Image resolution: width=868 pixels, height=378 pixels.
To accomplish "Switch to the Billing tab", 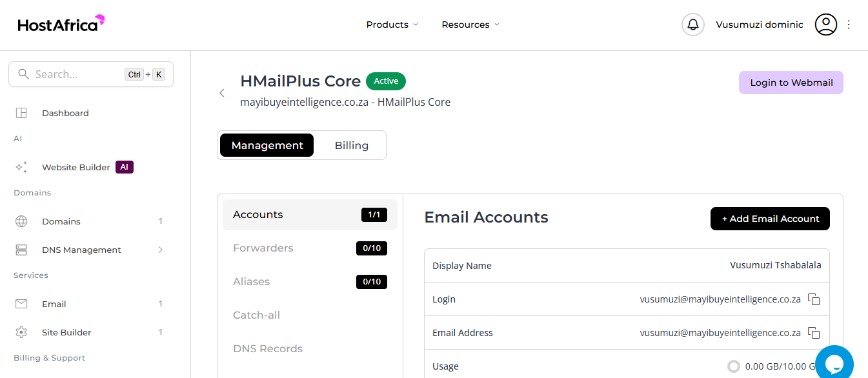I will click(x=352, y=145).
